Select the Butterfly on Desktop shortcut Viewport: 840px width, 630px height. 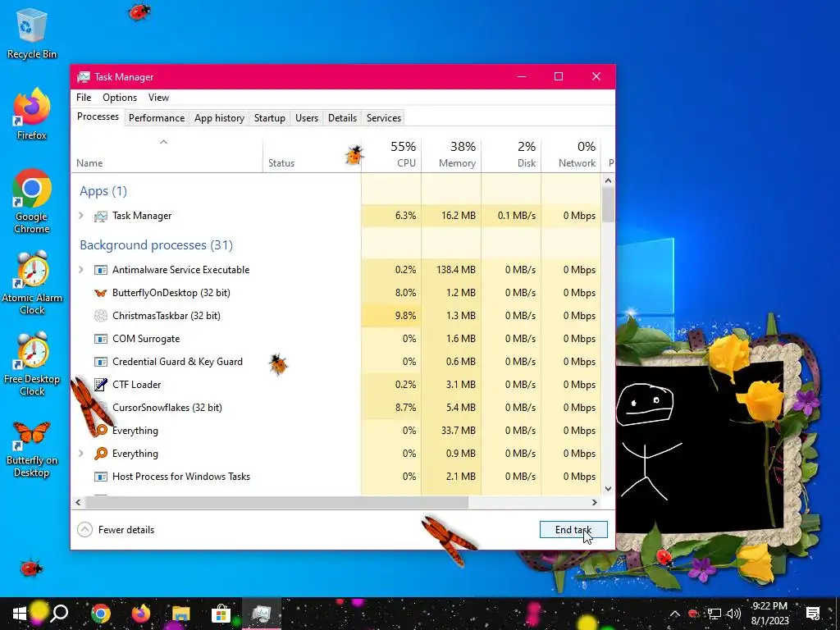pos(32,449)
